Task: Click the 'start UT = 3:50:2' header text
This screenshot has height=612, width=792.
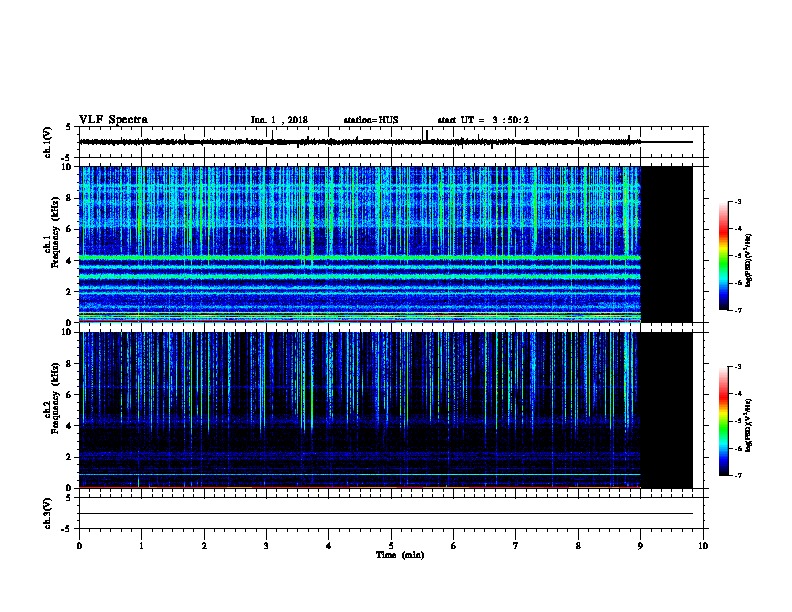Action: (x=483, y=120)
